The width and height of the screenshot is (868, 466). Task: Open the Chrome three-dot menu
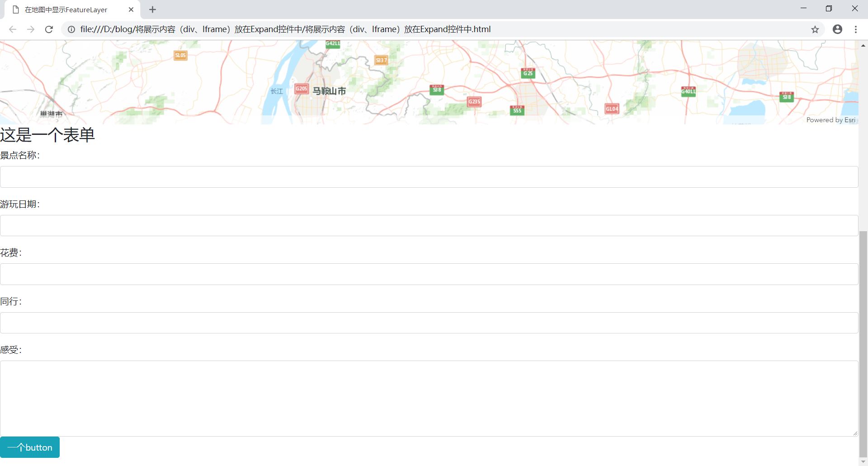[856, 29]
